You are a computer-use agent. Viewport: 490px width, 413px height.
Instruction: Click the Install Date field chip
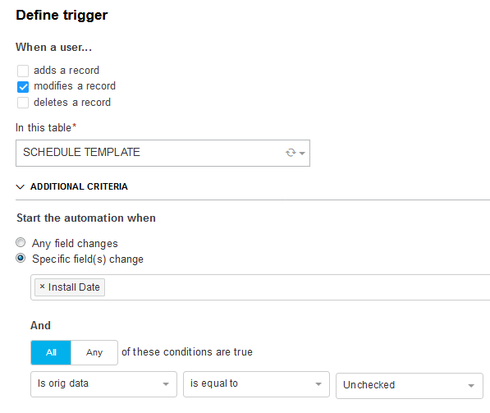[70, 287]
